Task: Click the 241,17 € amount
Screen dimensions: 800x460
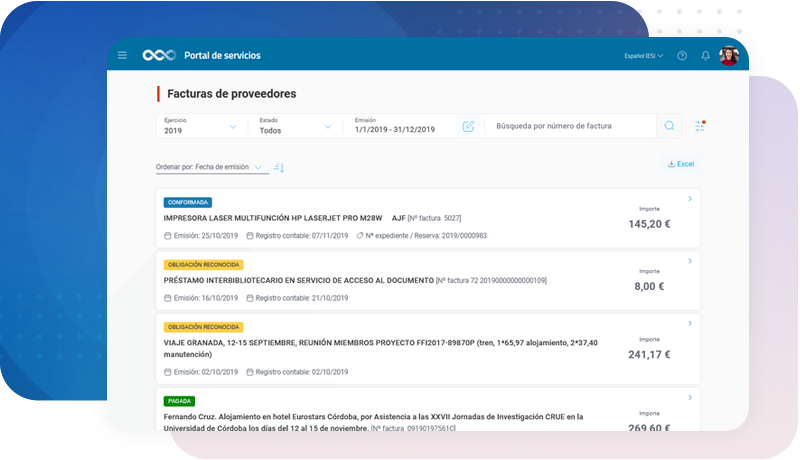Action: [x=649, y=354]
